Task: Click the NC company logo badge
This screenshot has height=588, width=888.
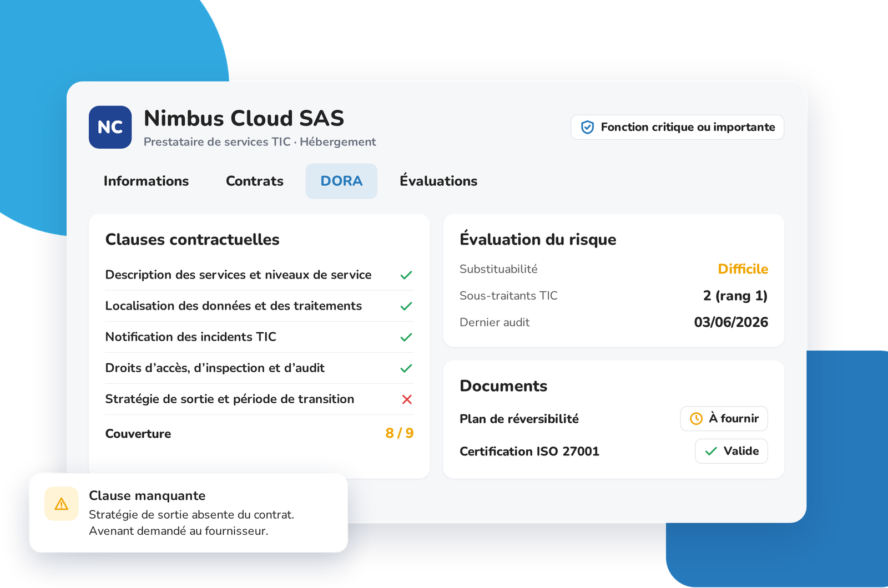Action: pos(110,127)
